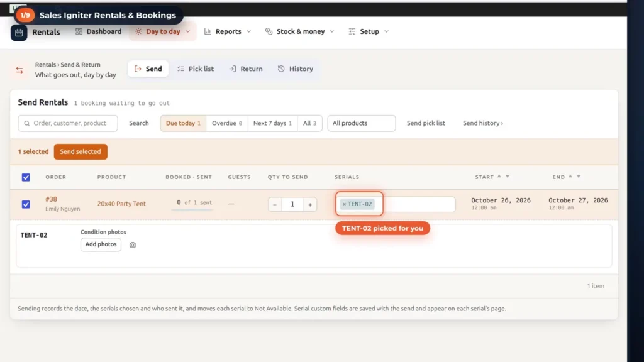Click the Rentals calendar app icon
The width and height of the screenshot is (644, 362).
pyautogui.click(x=19, y=33)
